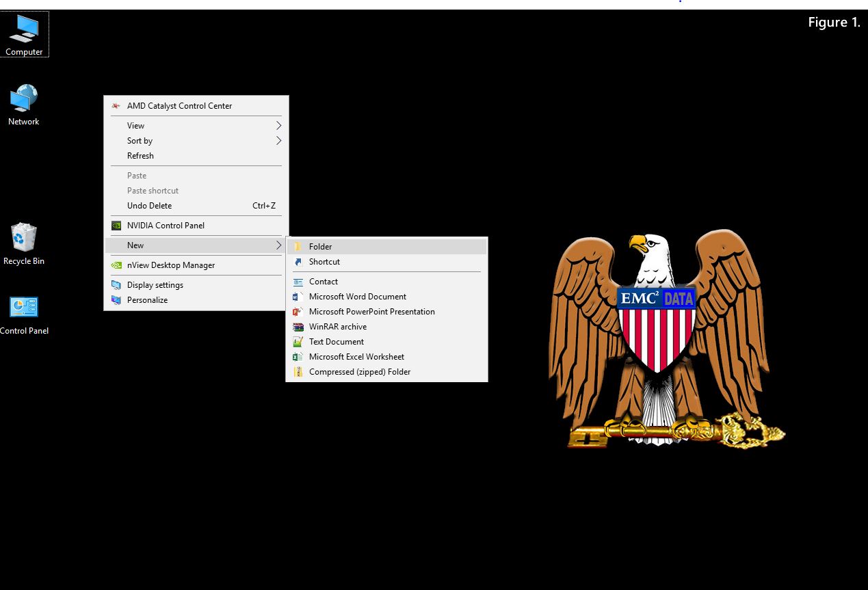Expand the New submenu arrow
868x590 pixels.
coord(278,245)
